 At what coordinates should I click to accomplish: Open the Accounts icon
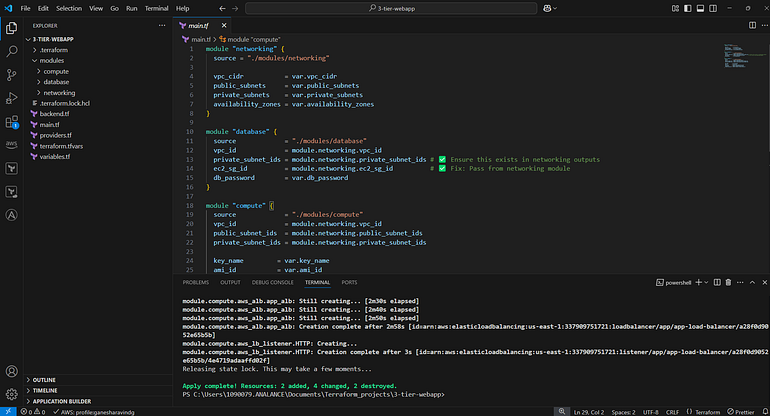point(12,370)
